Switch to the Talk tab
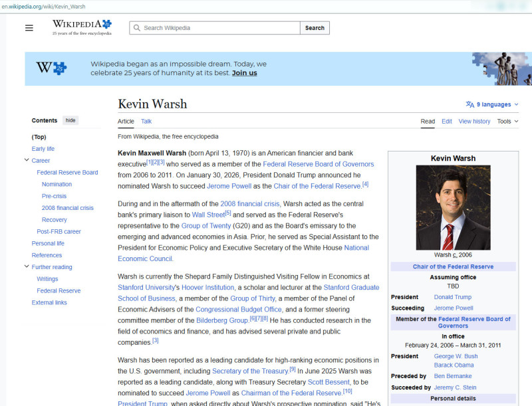532x406 pixels. pyautogui.click(x=146, y=122)
